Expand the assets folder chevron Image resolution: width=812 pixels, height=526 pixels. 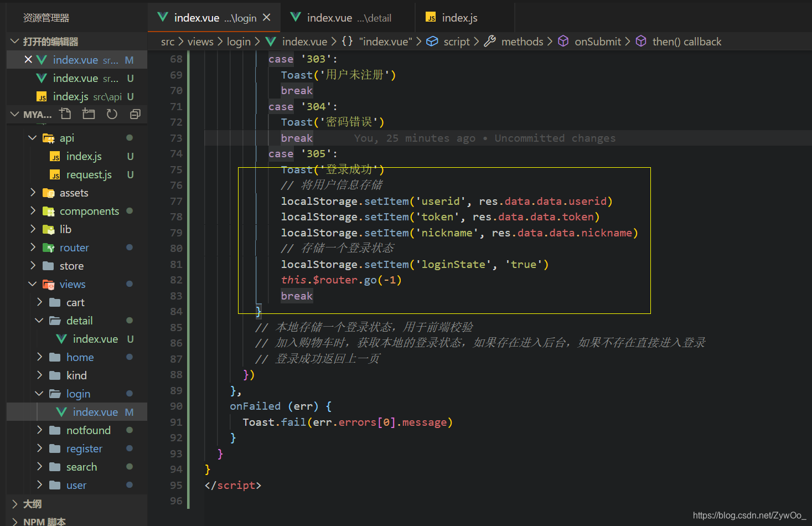point(33,192)
